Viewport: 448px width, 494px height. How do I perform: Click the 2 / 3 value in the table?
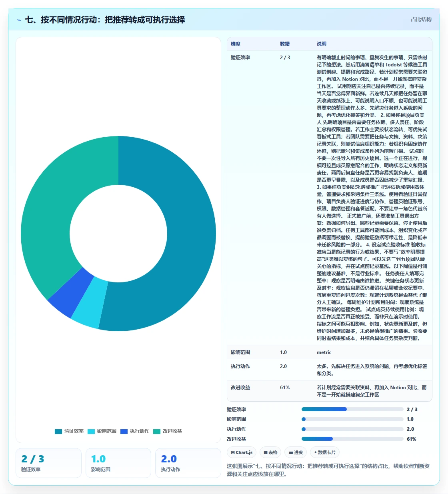point(285,58)
